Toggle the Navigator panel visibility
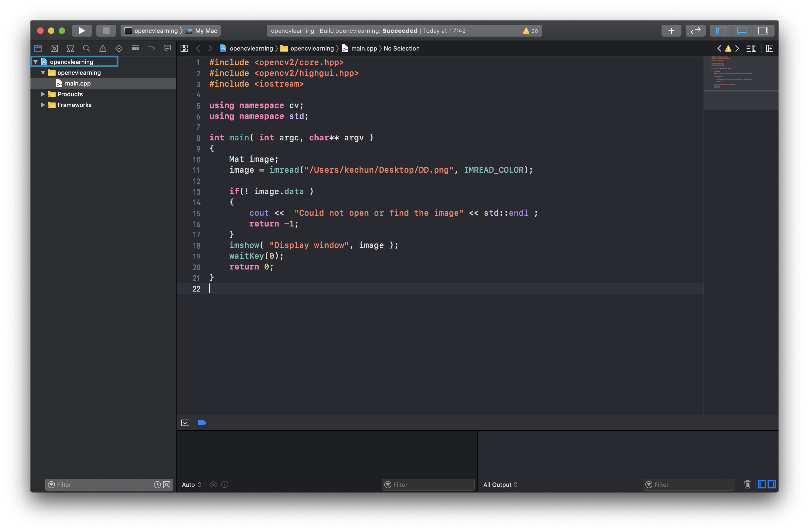The image size is (809, 532). [722, 31]
